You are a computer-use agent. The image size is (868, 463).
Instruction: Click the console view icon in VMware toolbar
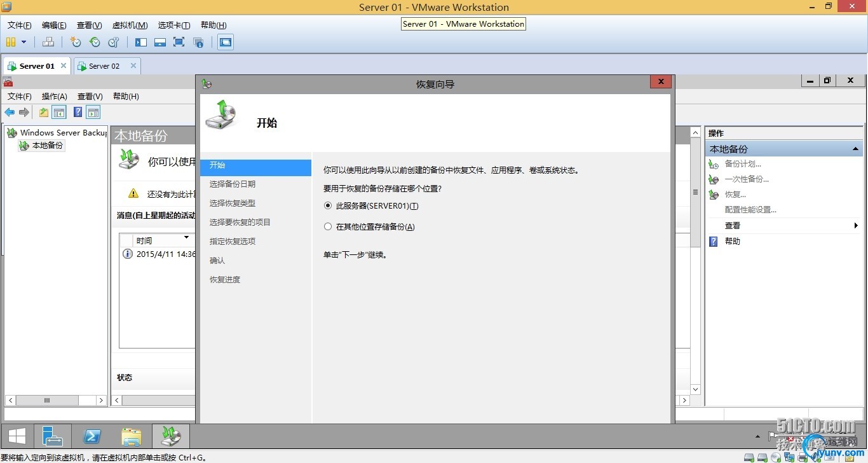click(x=226, y=42)
